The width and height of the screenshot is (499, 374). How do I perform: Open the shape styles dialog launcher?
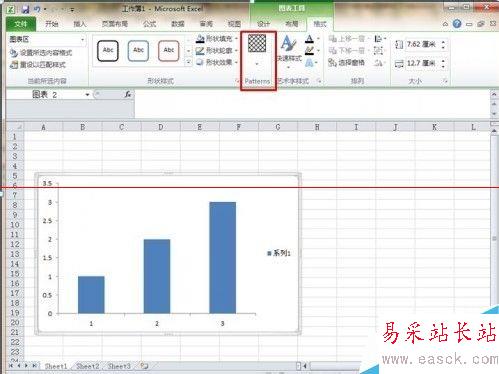tap(237, 81)
